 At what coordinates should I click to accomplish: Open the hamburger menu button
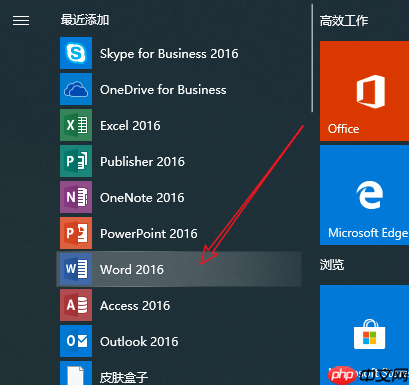(x=21, y=21)
